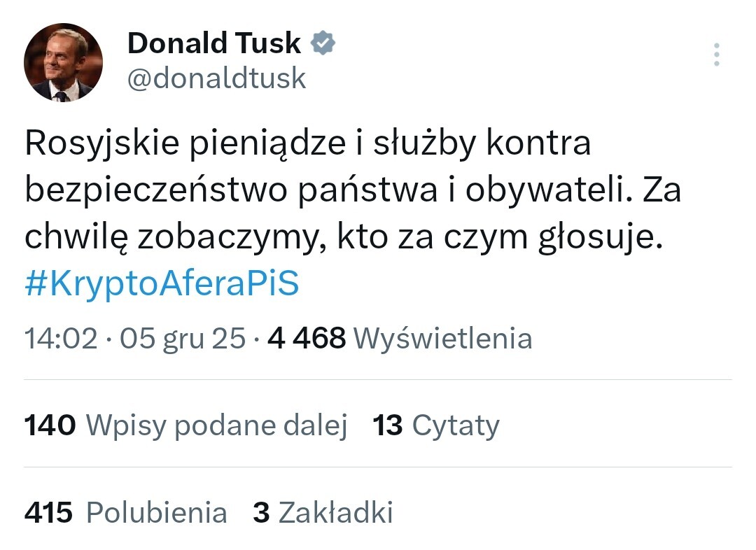Open the three-dot more options menu
756x550 pixels.
tap(716, 55)
